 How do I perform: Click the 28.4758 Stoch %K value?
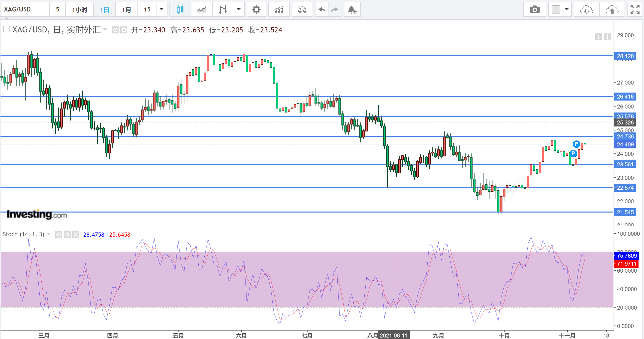tap(94, 234)
